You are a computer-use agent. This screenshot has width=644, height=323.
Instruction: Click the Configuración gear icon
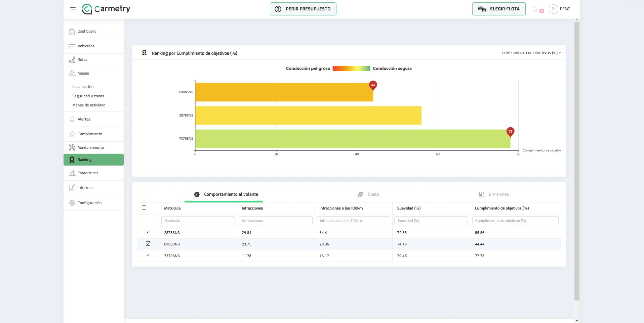pos(72,203)
